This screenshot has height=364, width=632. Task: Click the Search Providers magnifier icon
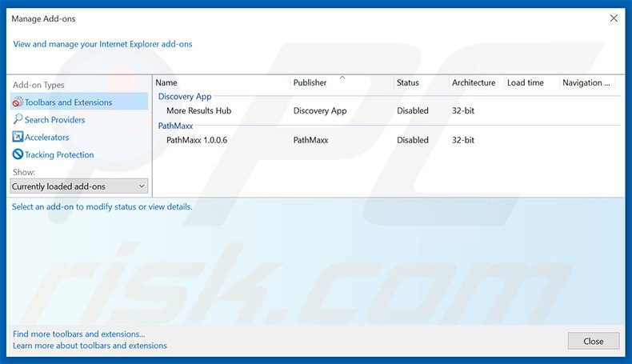click(18, 120)
